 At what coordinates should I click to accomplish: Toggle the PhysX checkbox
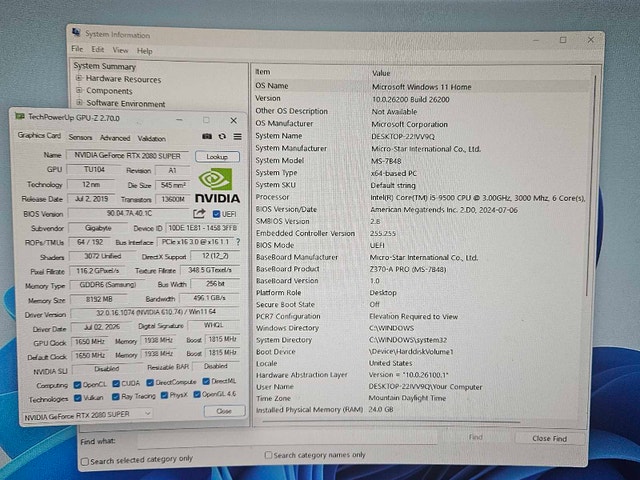[x=164, y=395]
